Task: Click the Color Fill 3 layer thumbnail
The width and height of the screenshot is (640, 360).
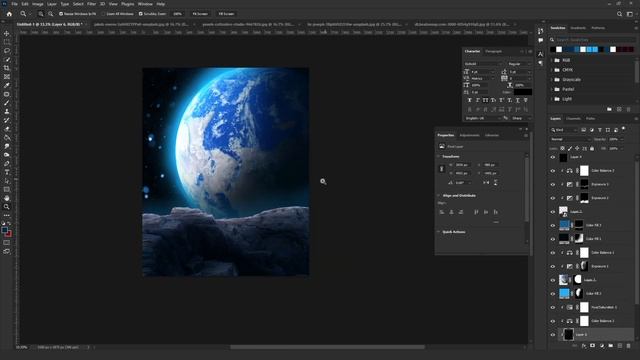Action: click(x=564, y=225)
